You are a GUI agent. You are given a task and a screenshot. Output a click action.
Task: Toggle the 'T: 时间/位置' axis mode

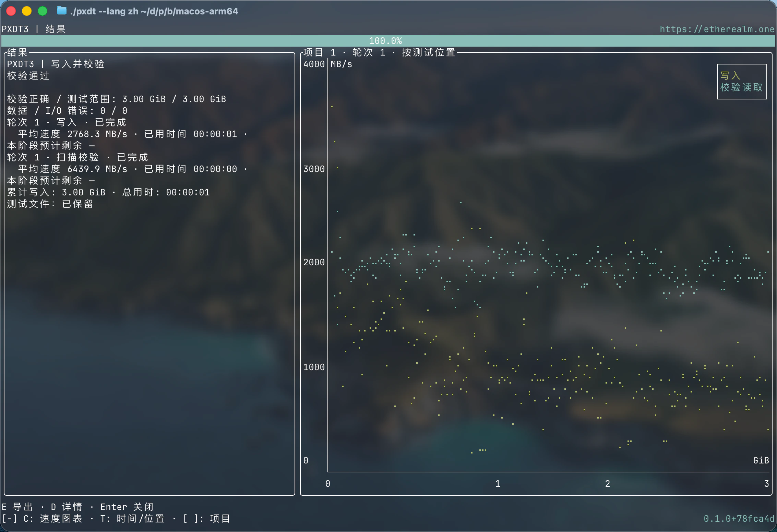coord(132,518)
